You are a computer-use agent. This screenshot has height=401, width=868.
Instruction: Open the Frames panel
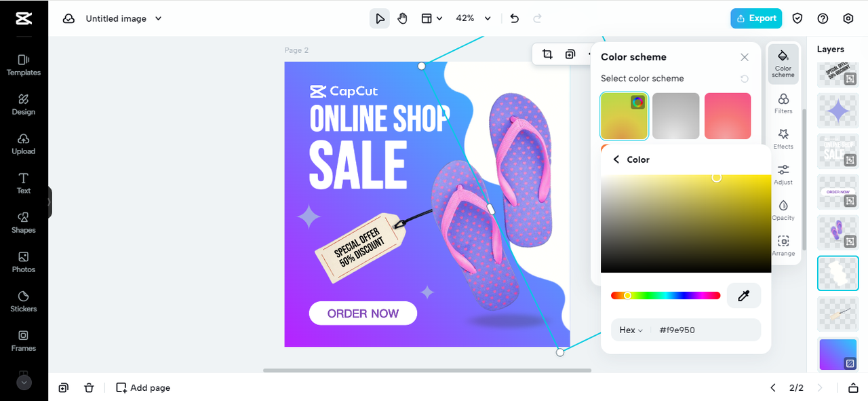(x=24, y=341)
